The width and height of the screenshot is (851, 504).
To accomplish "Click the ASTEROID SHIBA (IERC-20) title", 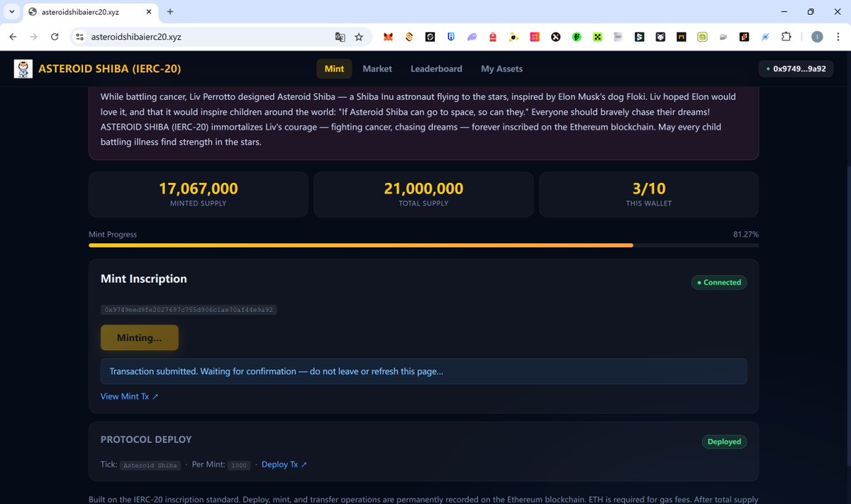I will [x=109, y=69].
